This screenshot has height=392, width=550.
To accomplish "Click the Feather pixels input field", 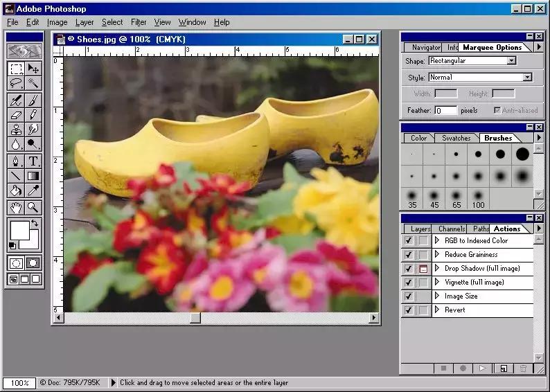I will click(x=445, y=110).
